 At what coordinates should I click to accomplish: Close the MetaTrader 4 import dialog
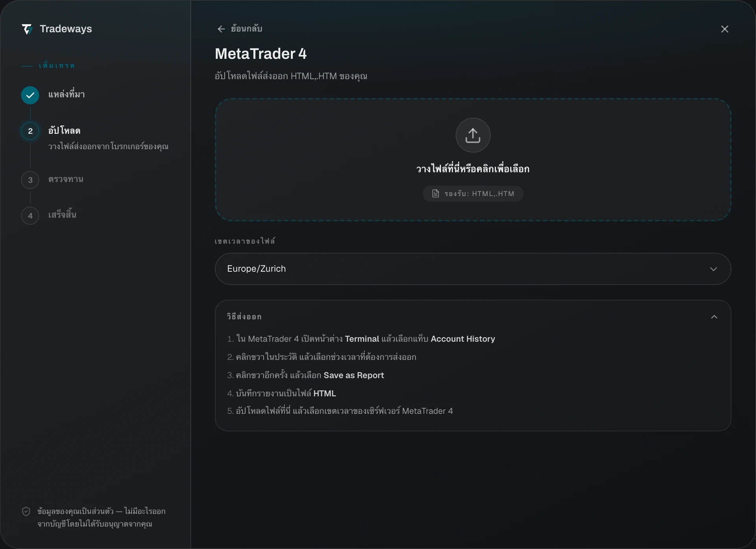(724, 29)
